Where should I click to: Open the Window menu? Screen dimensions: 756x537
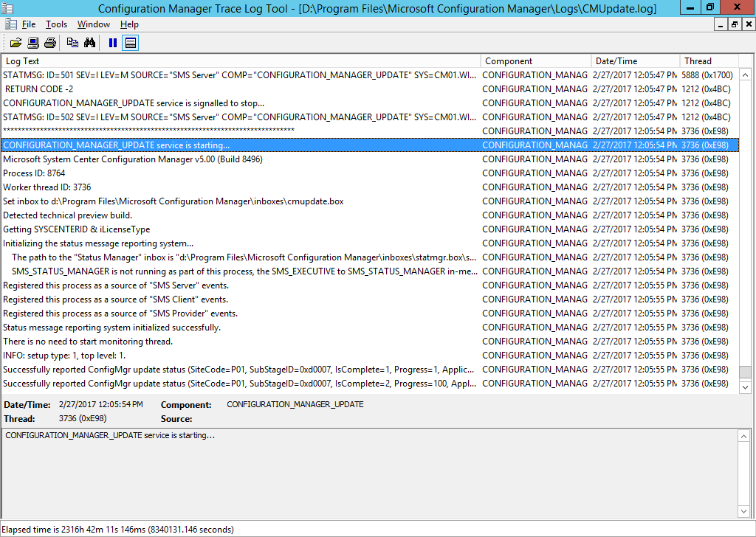click(x=94, y=24)
